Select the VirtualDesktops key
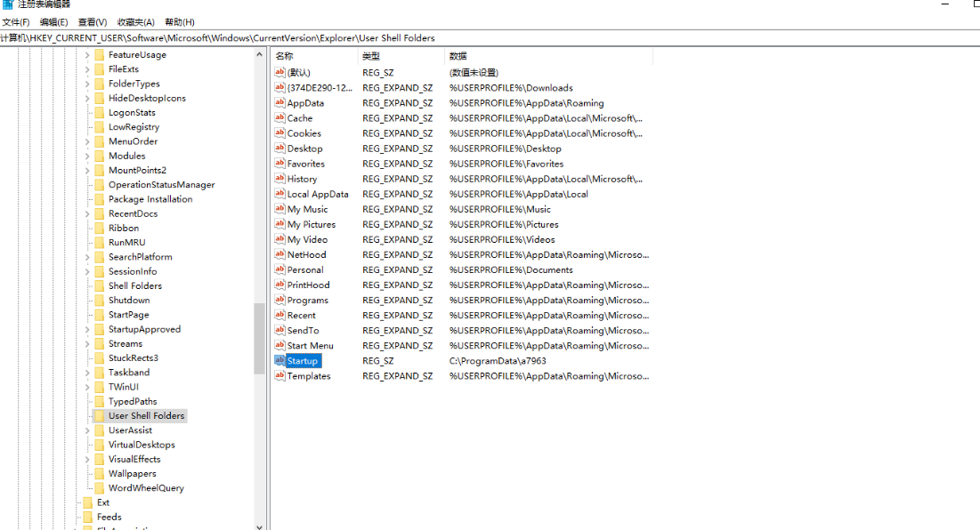Image resolution: width=980 pixels, height=530 pixels. click(x=142, y=445)
